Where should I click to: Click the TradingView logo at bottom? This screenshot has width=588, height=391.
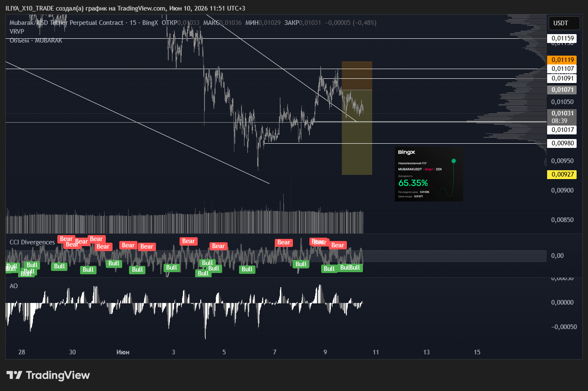(48, 375)
